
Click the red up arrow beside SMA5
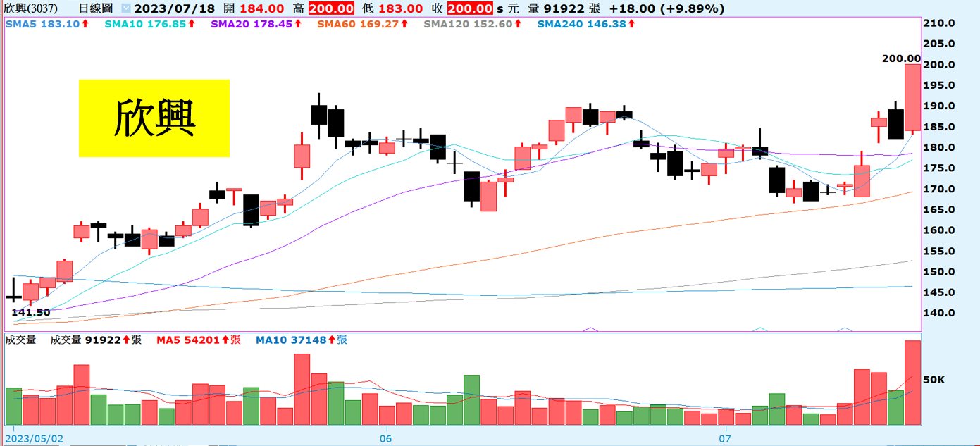coord(85,24)
